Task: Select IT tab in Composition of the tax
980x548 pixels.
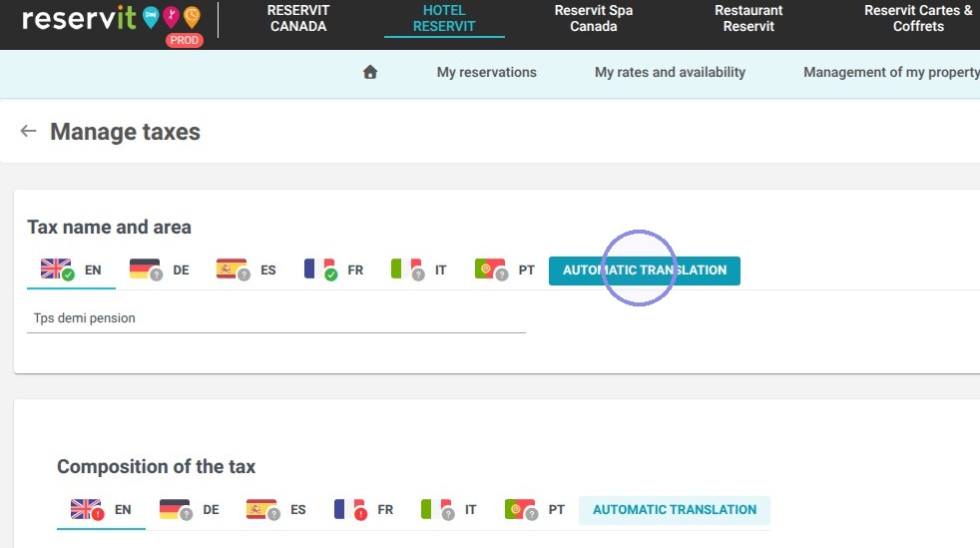Action: pos(449,510)
